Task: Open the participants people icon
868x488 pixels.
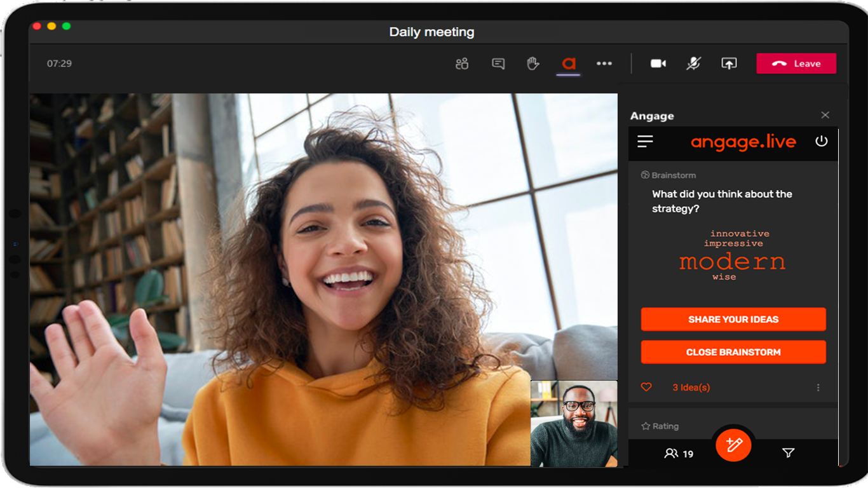Action: (462, 64)
